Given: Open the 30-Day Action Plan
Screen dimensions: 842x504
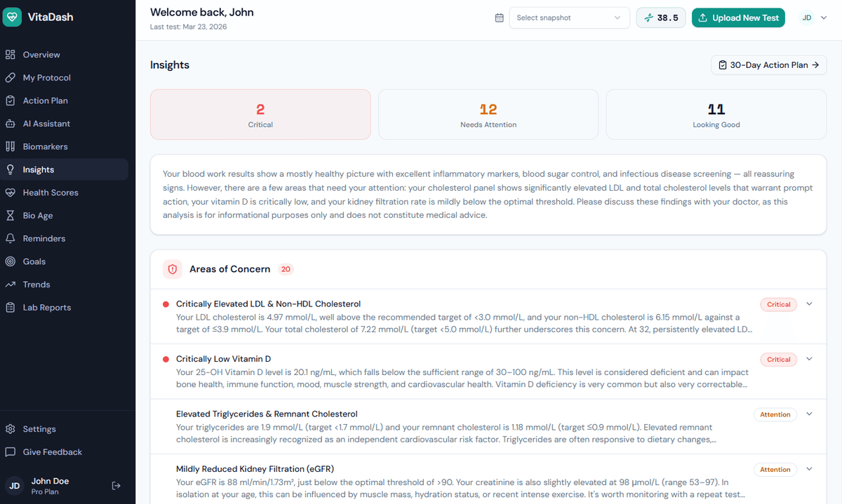Looking at the screenshot, I should 768,64.
